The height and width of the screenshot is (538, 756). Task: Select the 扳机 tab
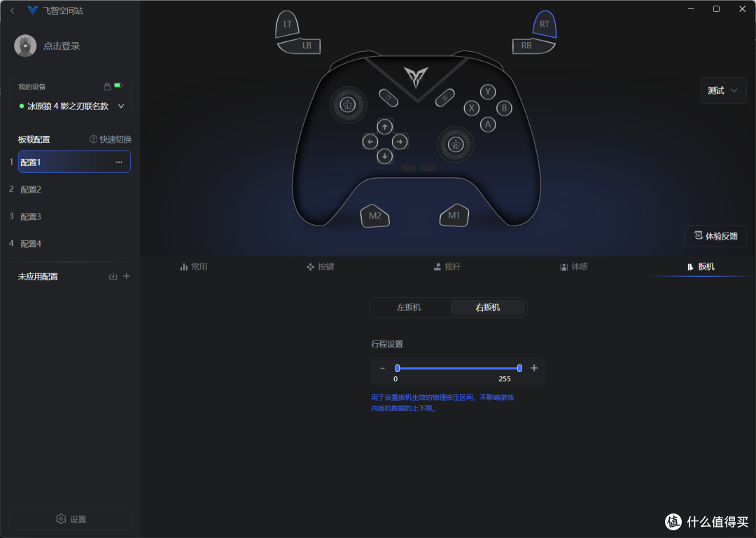pyautogui.click(x=701, y=267)
